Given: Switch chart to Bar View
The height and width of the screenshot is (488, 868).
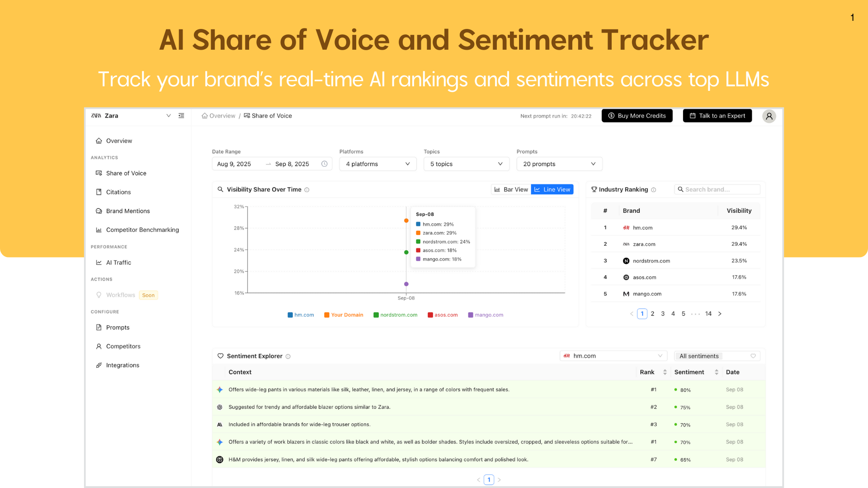Looking at the screenshot, I should (511, 189).
